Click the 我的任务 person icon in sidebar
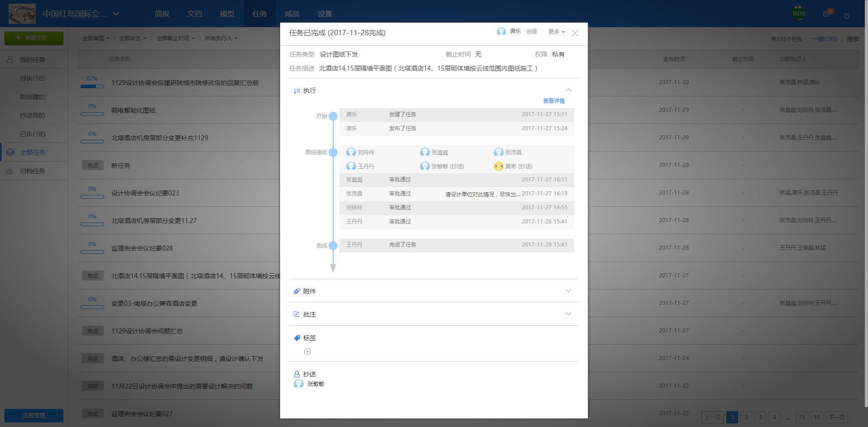 (x=10, y=59)
